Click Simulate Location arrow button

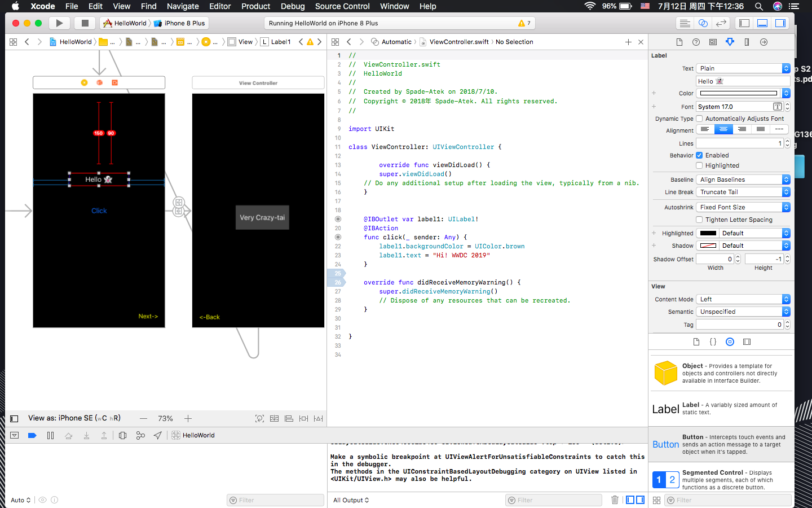click(158, 436)
